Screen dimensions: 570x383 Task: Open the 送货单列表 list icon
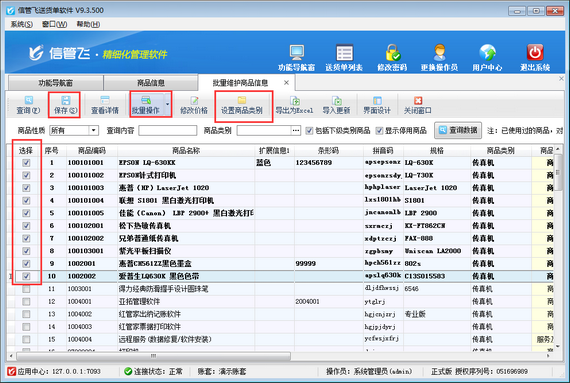(344, 53)
